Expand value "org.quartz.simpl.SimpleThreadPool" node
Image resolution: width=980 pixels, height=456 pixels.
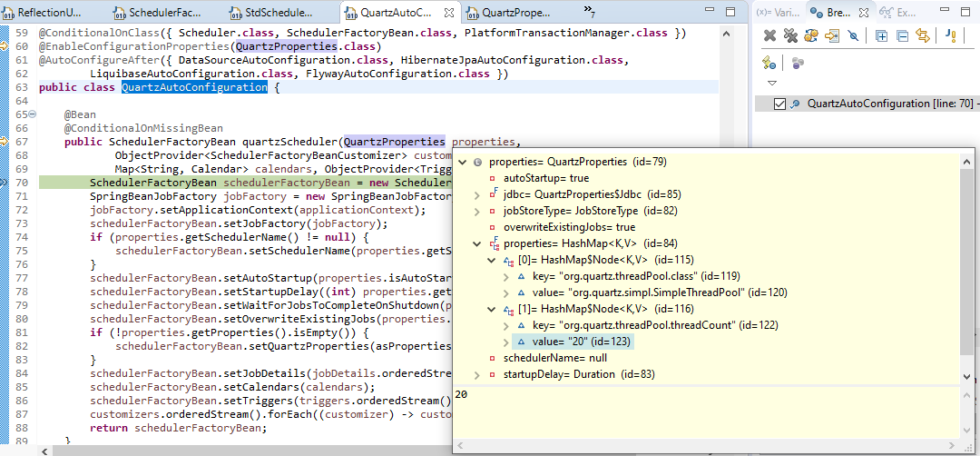507,292
